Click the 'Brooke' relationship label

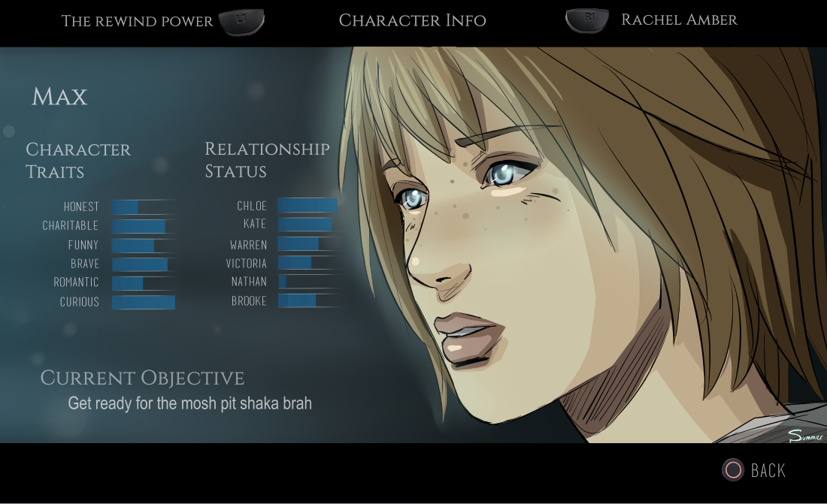click(249, 301)
